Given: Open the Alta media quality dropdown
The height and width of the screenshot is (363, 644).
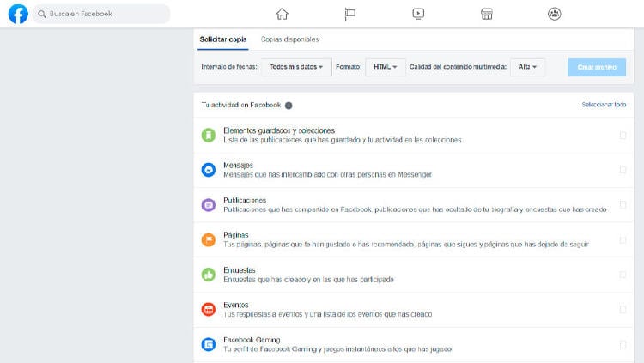Looking at the screenshot, I should (x=527, y=67).
